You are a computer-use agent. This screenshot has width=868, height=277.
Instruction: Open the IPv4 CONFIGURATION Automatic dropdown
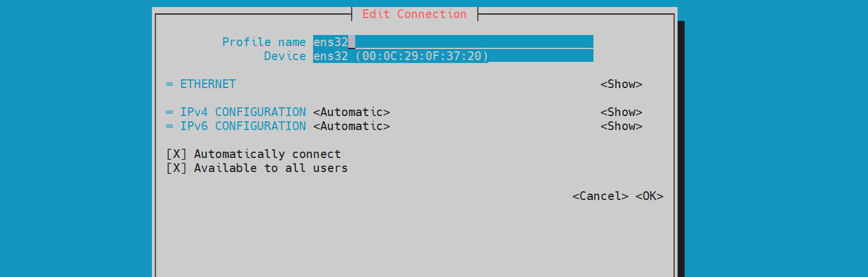click(351, 112)
